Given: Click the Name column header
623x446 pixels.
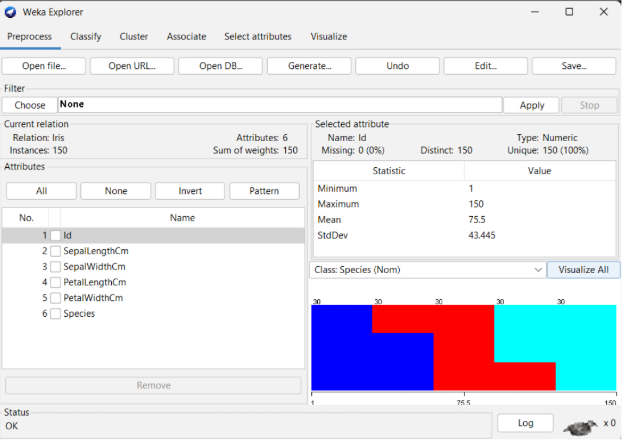Looking at the screenshot, I should 182,218.
